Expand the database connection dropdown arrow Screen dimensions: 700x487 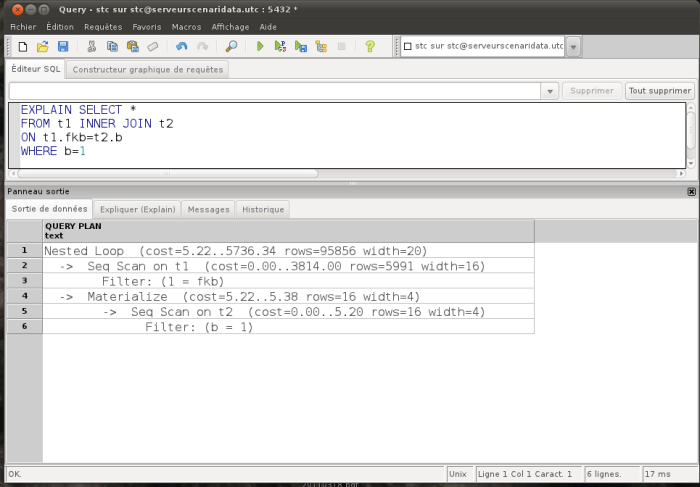pyautogui.click(x=574, y=46)
